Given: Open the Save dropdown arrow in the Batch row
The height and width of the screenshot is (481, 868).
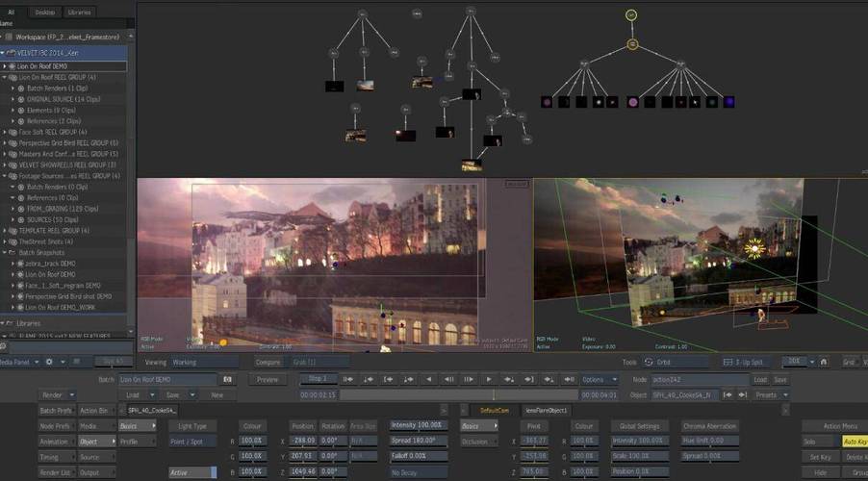Looking at the screenshot, I should [192, 395].
